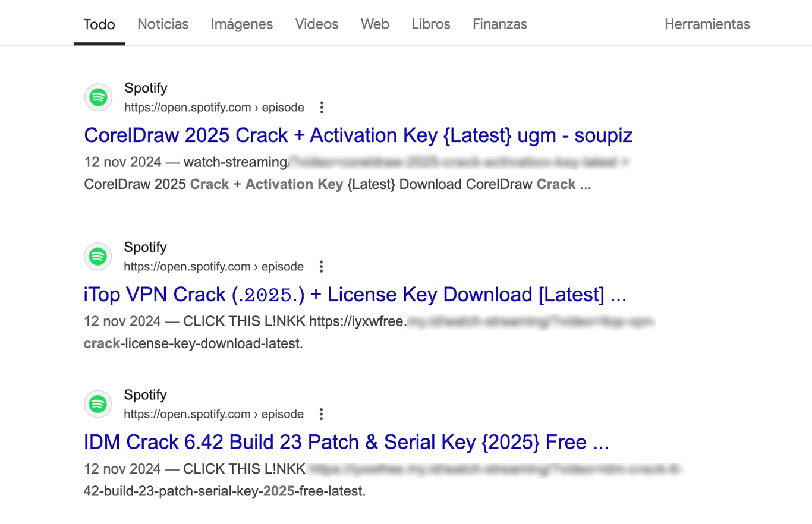Open three-dot menu beside CorelDraw result URL
812x524 pixels.
coord(322,108)
